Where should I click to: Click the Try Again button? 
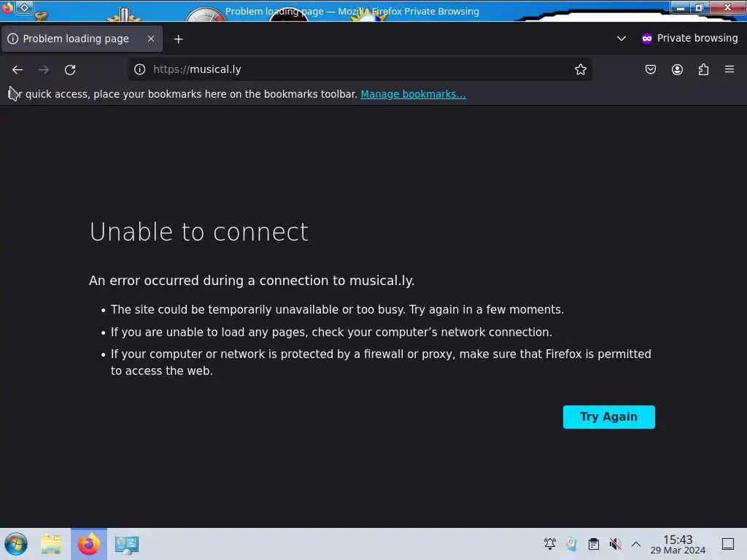click(609, 416)
